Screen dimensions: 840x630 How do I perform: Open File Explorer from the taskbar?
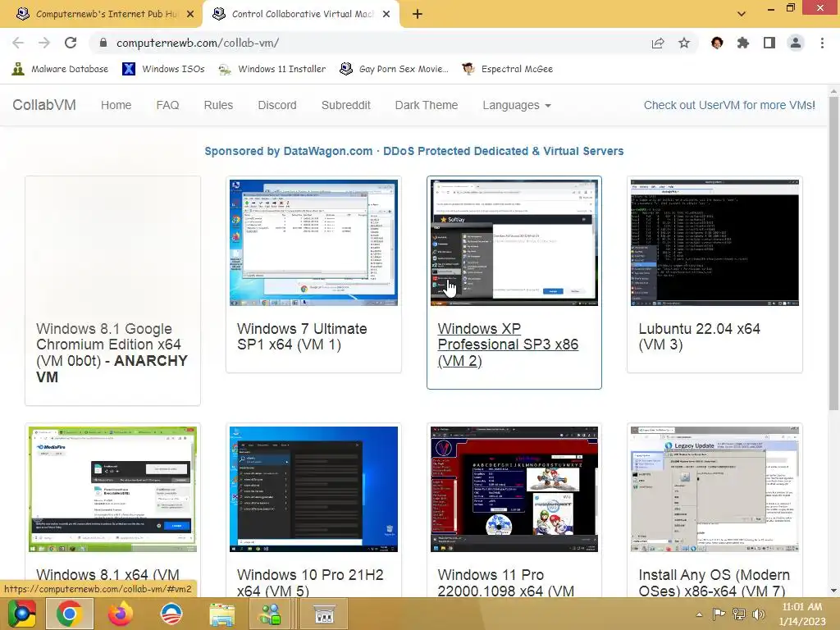pyautogui.click(x=221, y=615)
